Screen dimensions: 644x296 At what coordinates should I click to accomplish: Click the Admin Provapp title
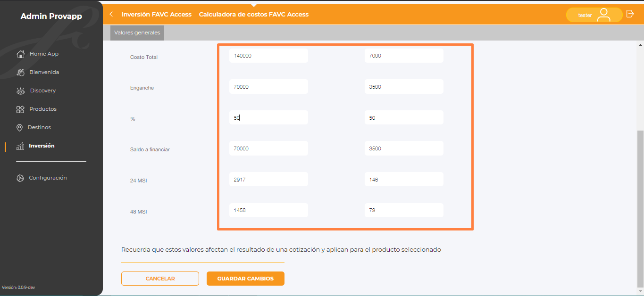point(51,16)
